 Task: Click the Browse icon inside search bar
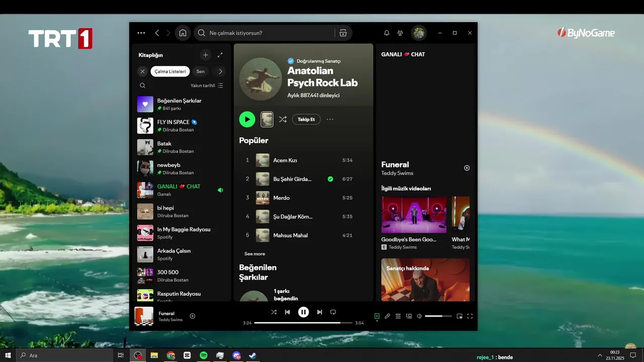[343, 33]
